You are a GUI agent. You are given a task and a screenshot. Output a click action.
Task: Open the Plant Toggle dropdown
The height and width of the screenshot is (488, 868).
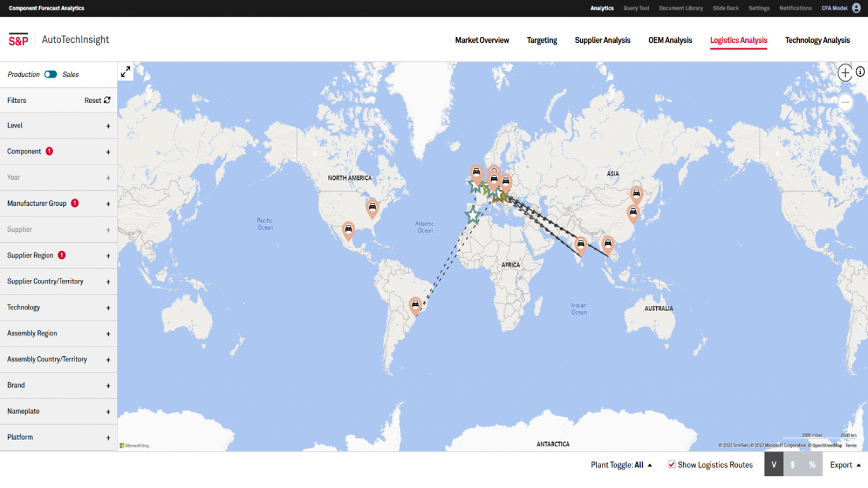click(x=621, y=465)
